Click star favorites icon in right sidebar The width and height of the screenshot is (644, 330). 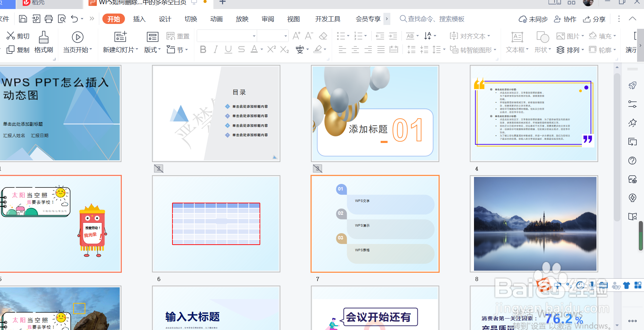[x=633, y=122]
